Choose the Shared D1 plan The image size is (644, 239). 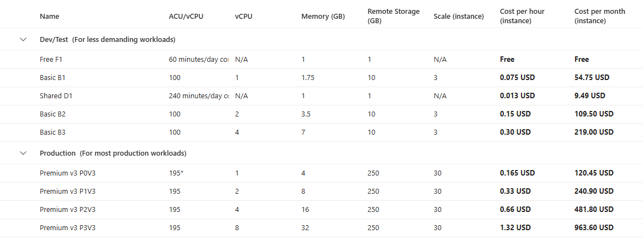coord(56,96)
